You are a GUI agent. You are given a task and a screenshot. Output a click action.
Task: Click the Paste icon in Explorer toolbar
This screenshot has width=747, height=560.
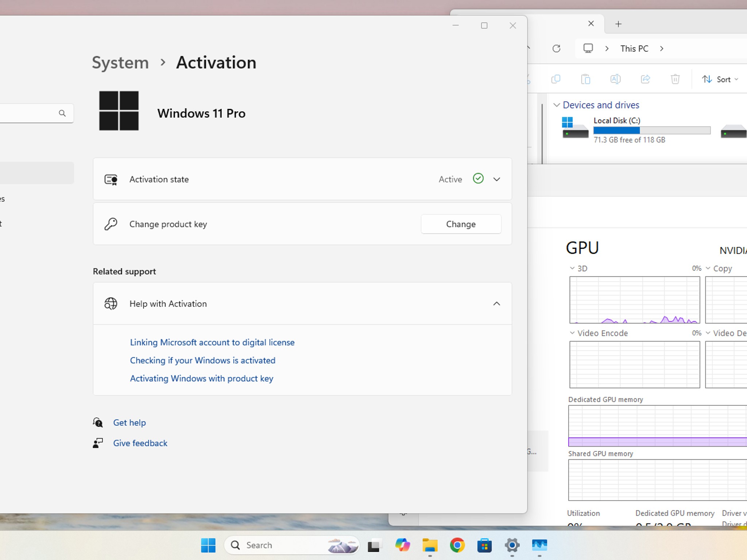coord(585,79)
